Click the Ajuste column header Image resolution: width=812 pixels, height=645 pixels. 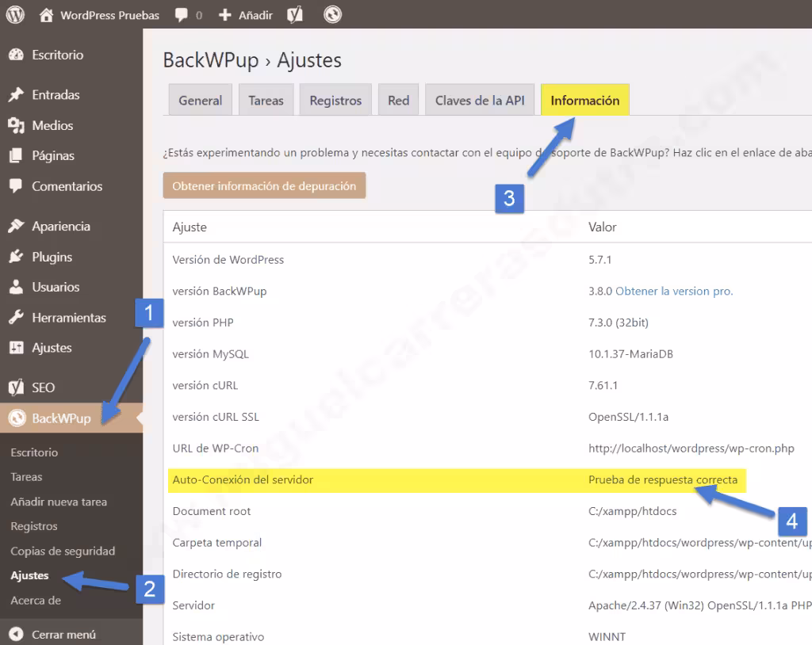point(190,227)
